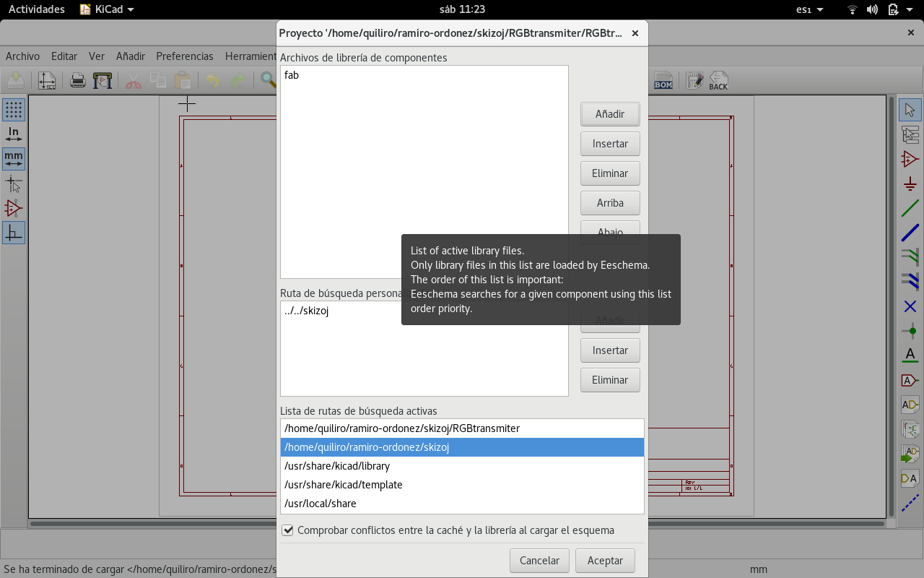
Task: Toggle show hidden pins
Action: [14, 208]
